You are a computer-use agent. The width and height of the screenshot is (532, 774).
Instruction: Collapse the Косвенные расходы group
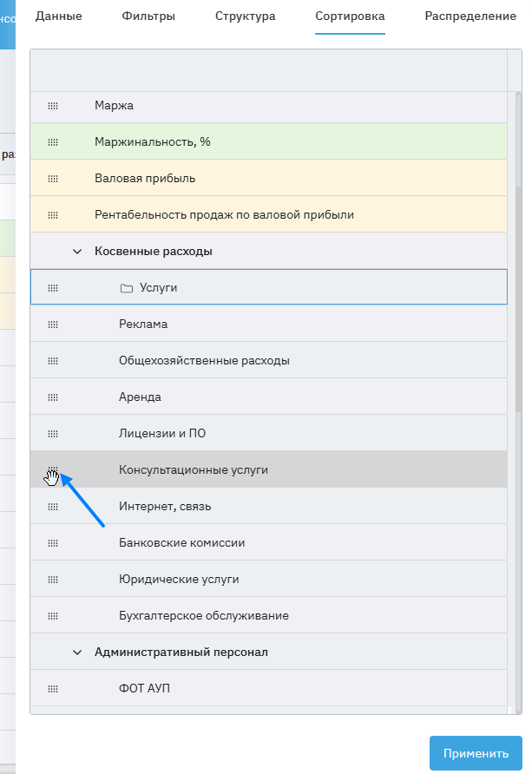pos(77,252)
